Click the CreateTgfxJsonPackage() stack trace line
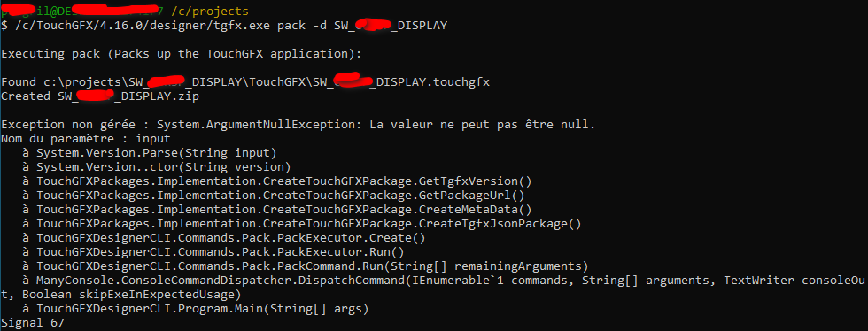The height and width of the screenshot is (331, 868). [302, 224]
